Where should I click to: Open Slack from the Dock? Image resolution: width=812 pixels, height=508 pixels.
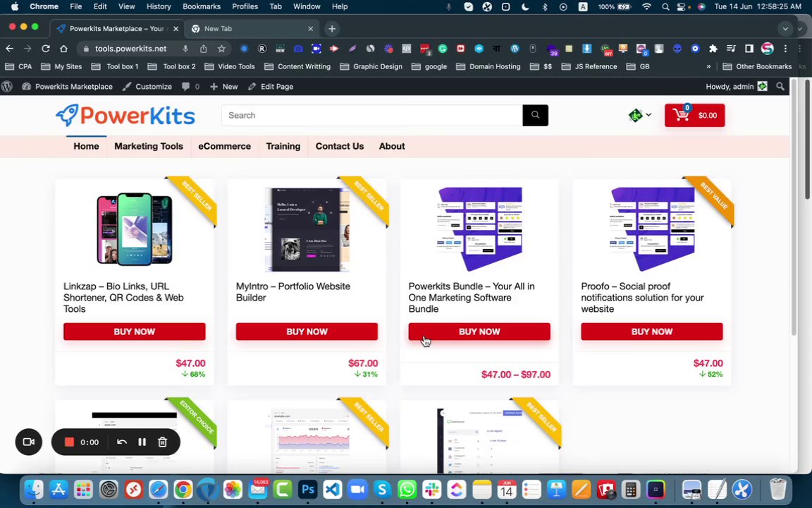(x=432, y=490)
